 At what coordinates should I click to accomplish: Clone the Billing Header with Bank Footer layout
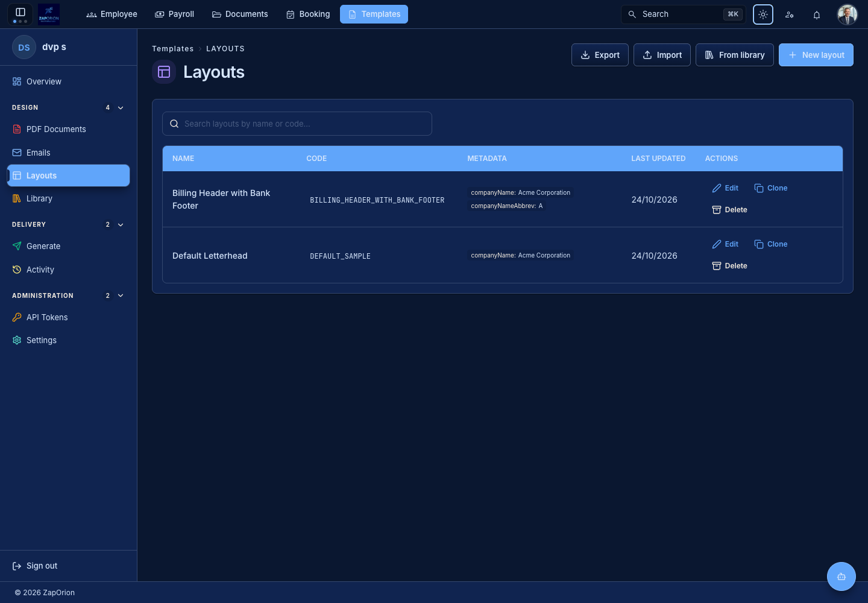[x=771, y=188]
